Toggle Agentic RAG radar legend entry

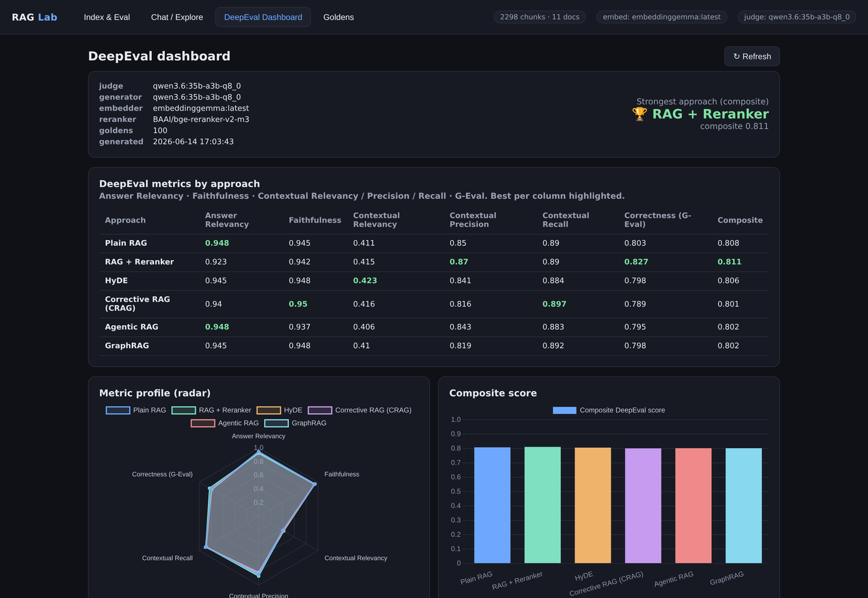pos(225,423)
